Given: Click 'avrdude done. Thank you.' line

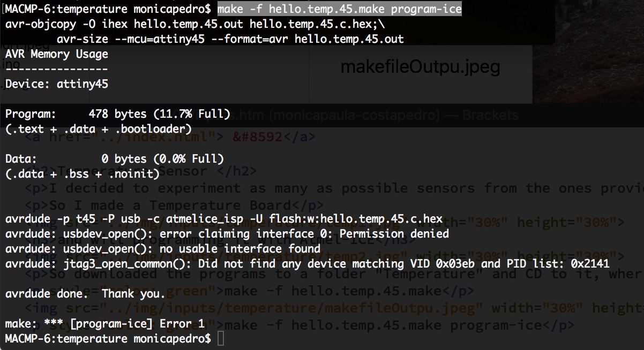Looking at the screenshot, I should pyautogui.click(x=86, y=294).
